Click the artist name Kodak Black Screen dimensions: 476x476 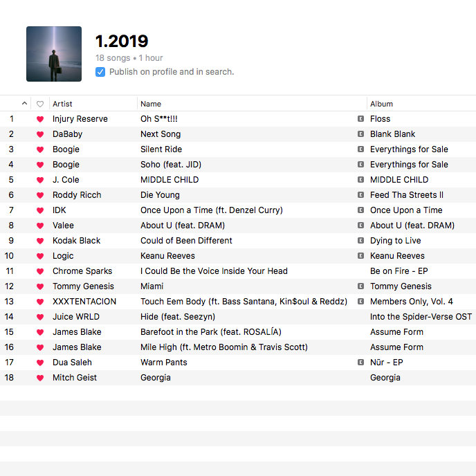pyautogui.click(x=76, y=241)
